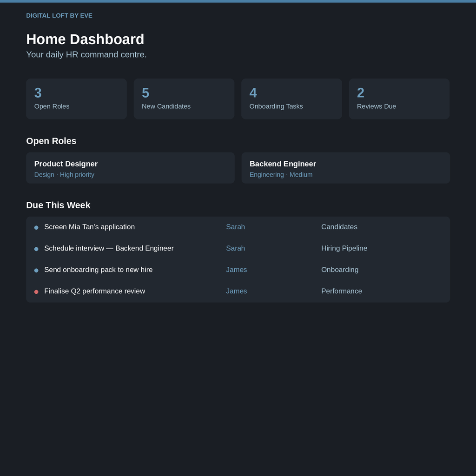Click the Onboarding category label
Viewport: 476px width, 476px height.
[340, 270]
